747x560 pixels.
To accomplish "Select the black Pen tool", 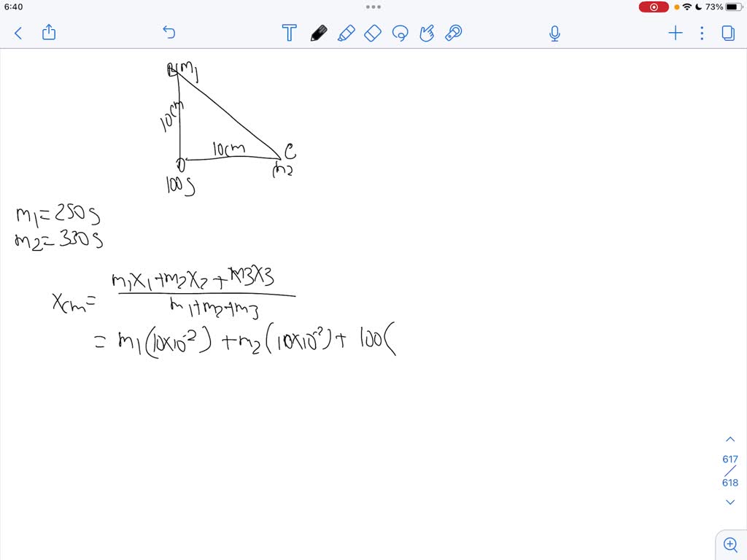I will point(319,33).
